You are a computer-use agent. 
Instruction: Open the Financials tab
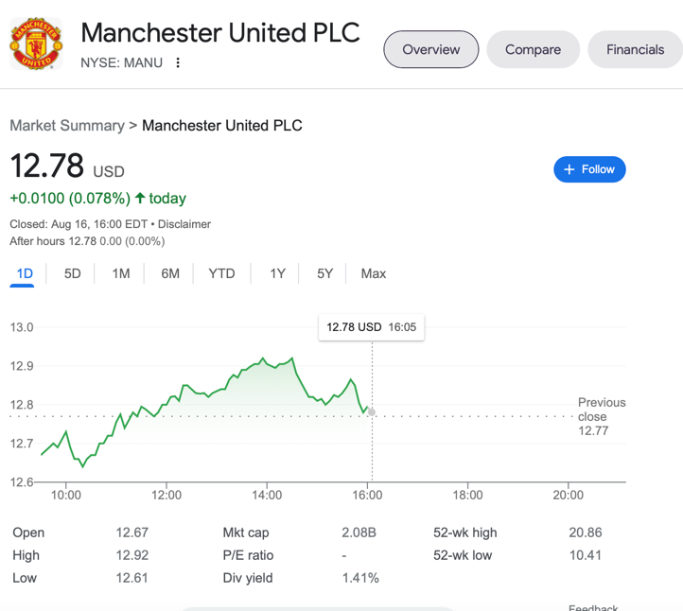(x=634, y=49)
